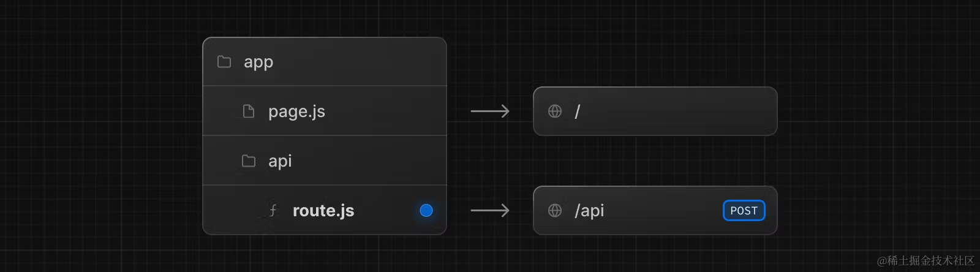The height and width of the screenshot is (272, 980).
Task: Click the /api path text
Action: coord(589,211)
